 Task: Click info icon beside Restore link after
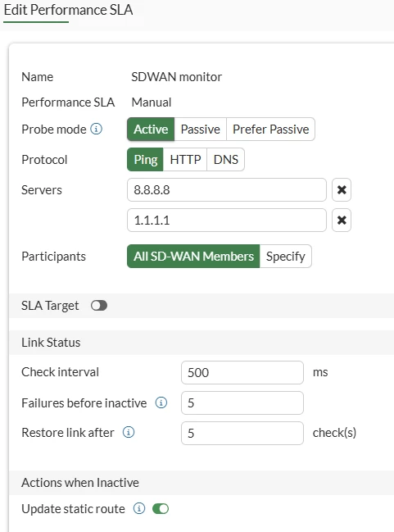pos(129,432)
